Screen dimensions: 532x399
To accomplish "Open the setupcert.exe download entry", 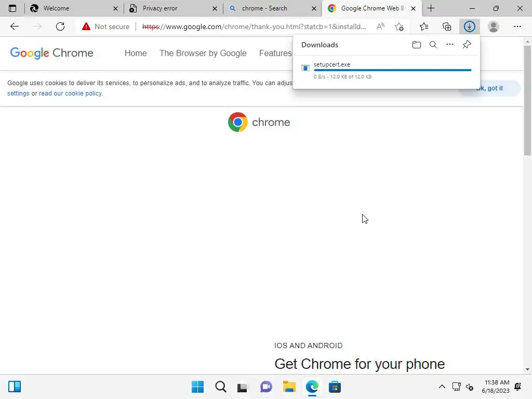I will [x=387, y=70].
